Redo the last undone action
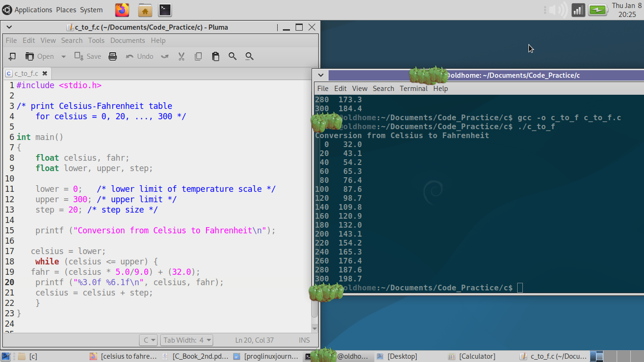 (x=165, y=57)
